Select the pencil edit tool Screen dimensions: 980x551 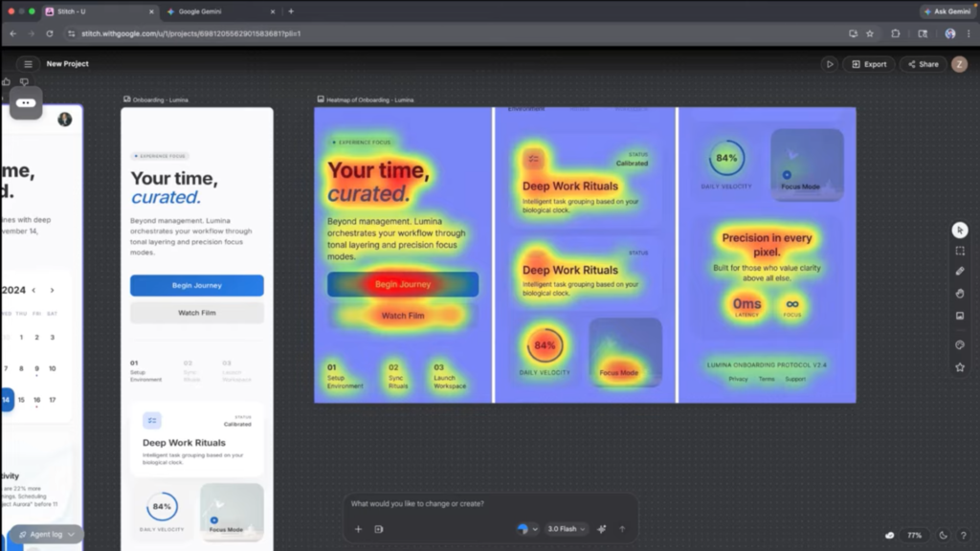pyautogui.click(x=960, y=271)
